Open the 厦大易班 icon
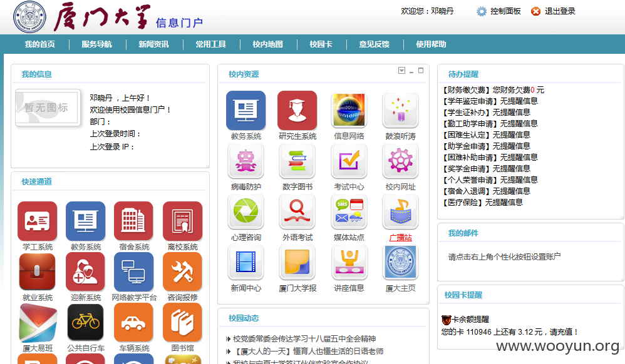The width and height of the screenshot is (625, 364). tap(38, 323)
